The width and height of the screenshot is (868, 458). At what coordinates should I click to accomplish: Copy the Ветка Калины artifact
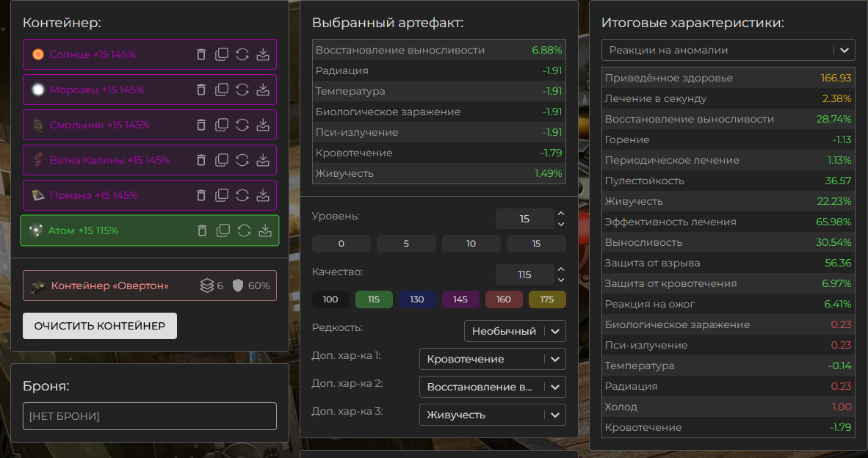pyautogui.click(x=222, y=160)
